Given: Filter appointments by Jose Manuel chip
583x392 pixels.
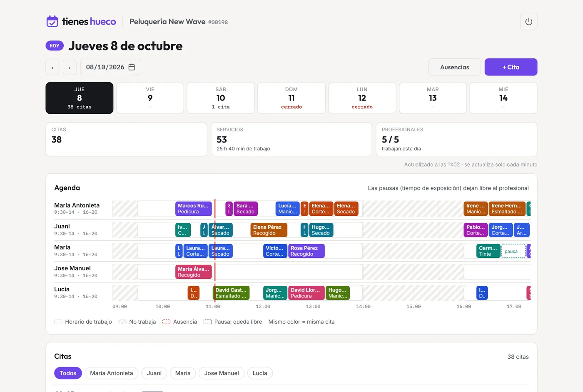Looking at the screenshot, I should [222, 373].
